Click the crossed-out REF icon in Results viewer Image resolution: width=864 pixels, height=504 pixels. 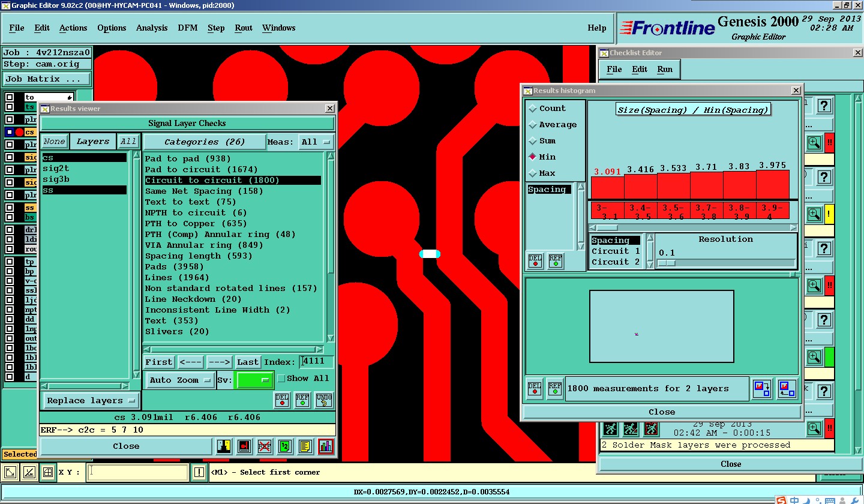tap(265, 446)
